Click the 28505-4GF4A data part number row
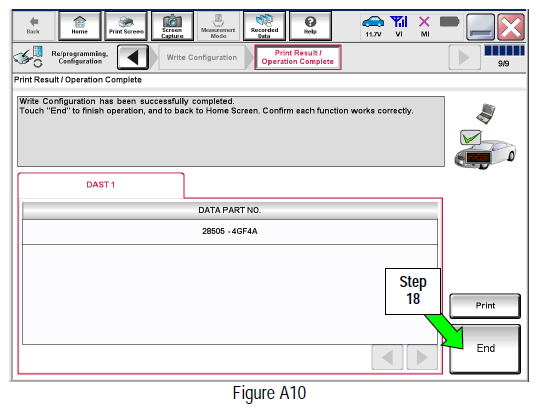 click(x=230, y=232)
